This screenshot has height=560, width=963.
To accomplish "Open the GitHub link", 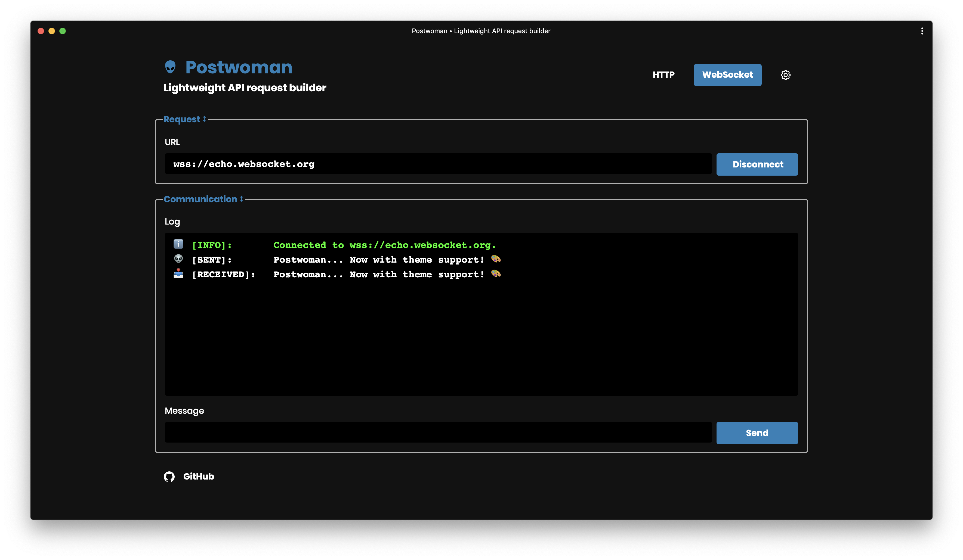I will click(x=198, y=476).
